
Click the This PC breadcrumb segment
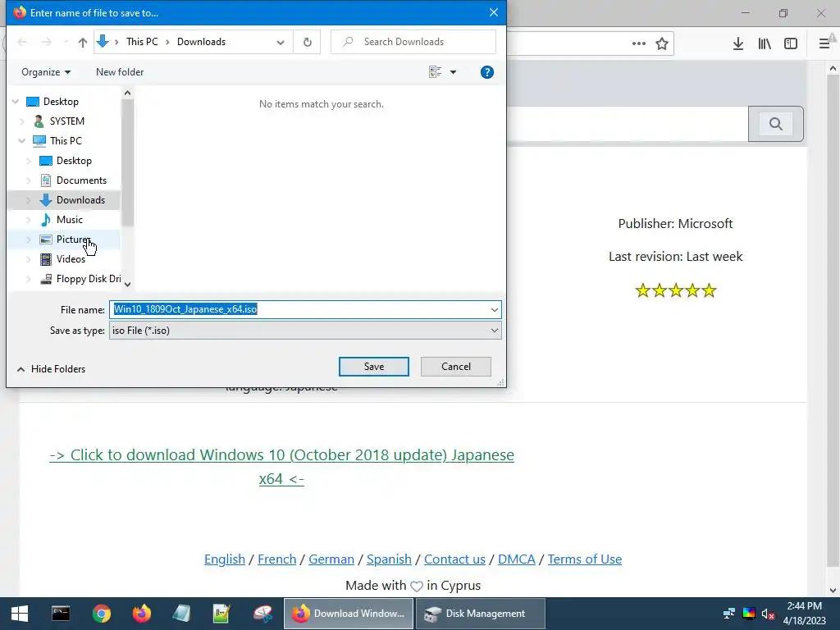point(142,42)
